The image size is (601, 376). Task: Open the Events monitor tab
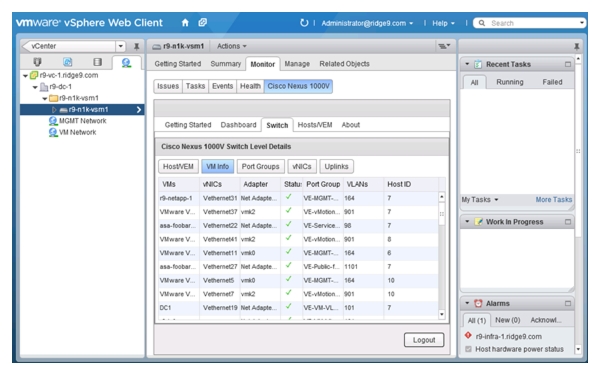click(222, 86)
